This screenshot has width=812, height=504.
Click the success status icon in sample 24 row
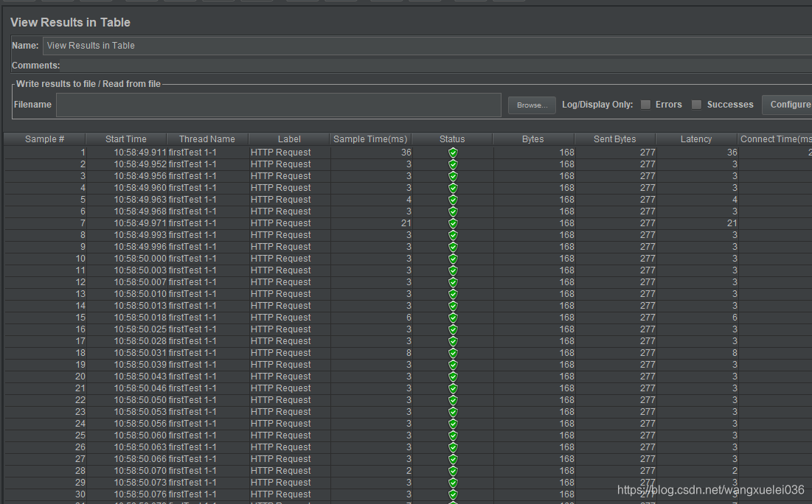tap(453, 424)
